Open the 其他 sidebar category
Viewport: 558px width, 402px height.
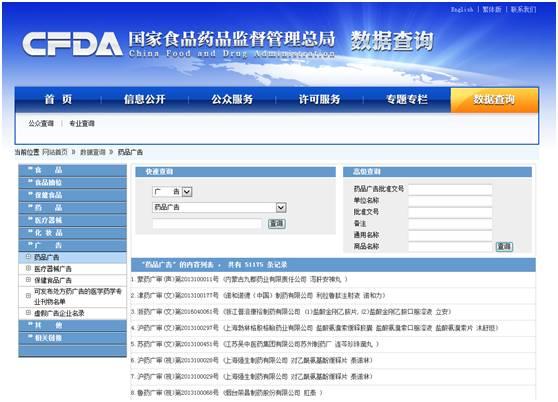(73, 326)
